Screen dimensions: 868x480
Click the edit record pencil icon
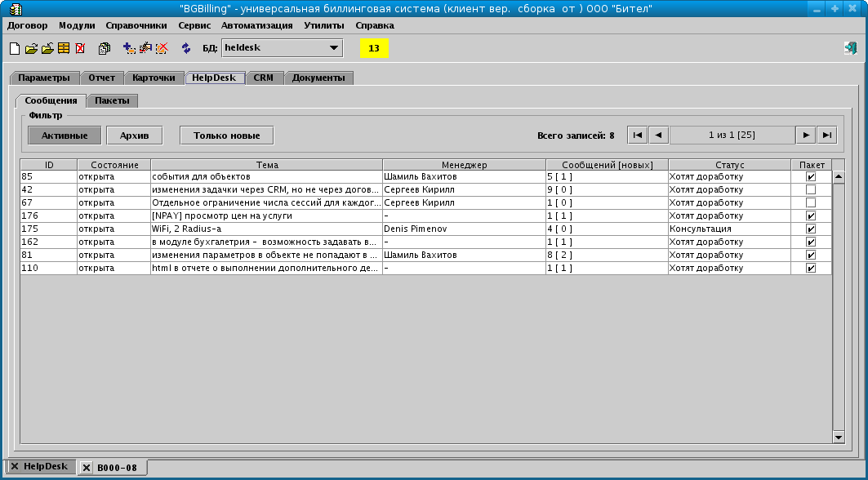[145, 48]
